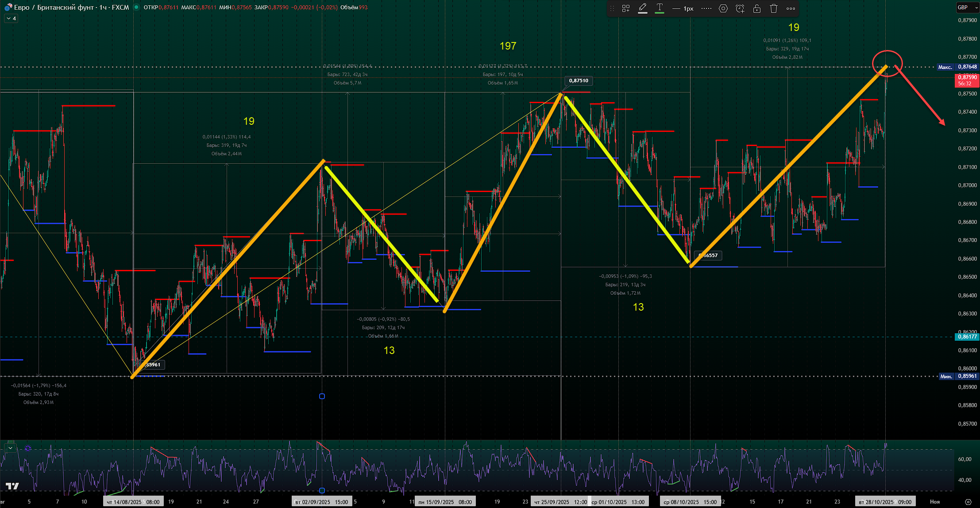Add alert on drawing clock icon
This screenshot has height=508, width=980.
(740, 8)
